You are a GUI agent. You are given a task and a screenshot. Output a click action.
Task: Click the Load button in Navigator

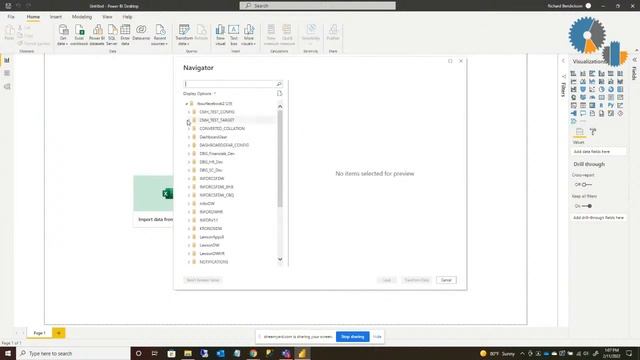tap(387, 280)
